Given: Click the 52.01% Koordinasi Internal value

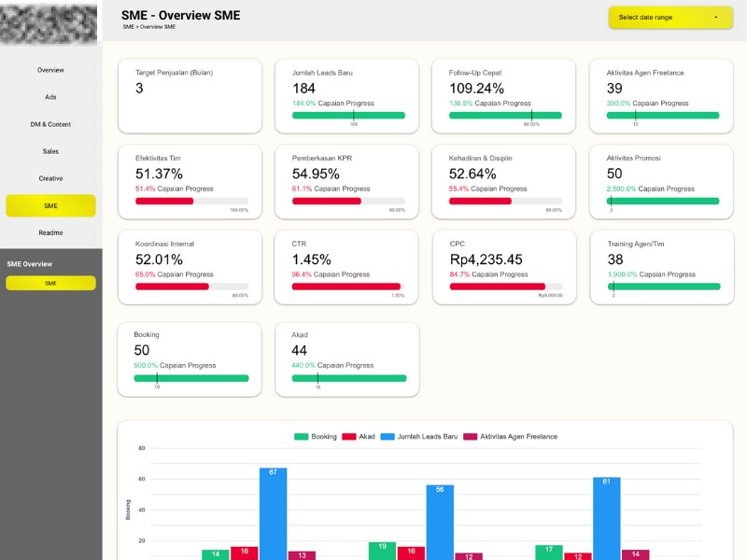Looking at the screenshot, I should click(159, 260).
